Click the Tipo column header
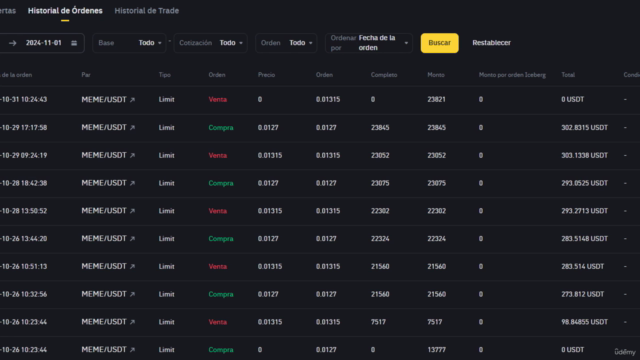This screenshot has height=360, width=640. coord(164,75)
